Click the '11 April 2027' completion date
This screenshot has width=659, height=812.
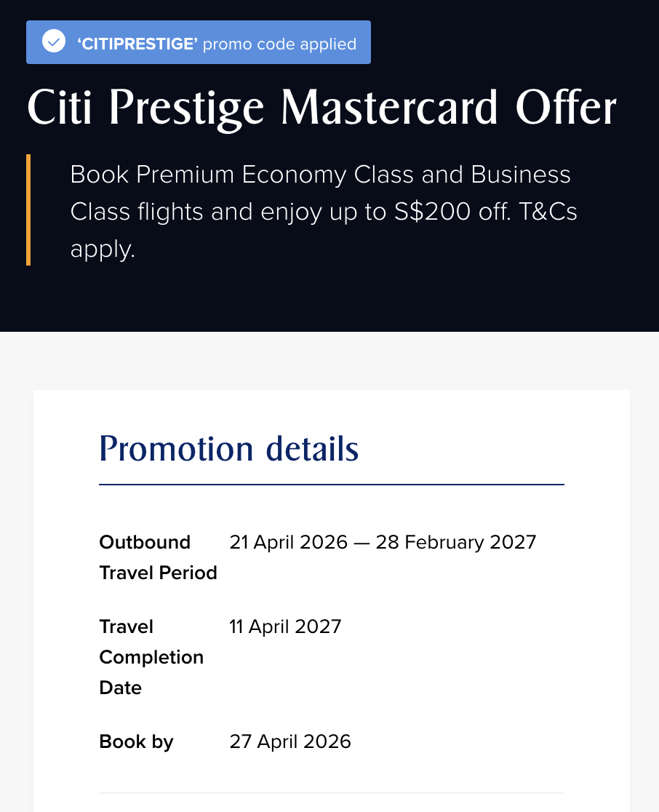(x=285, y=626)
